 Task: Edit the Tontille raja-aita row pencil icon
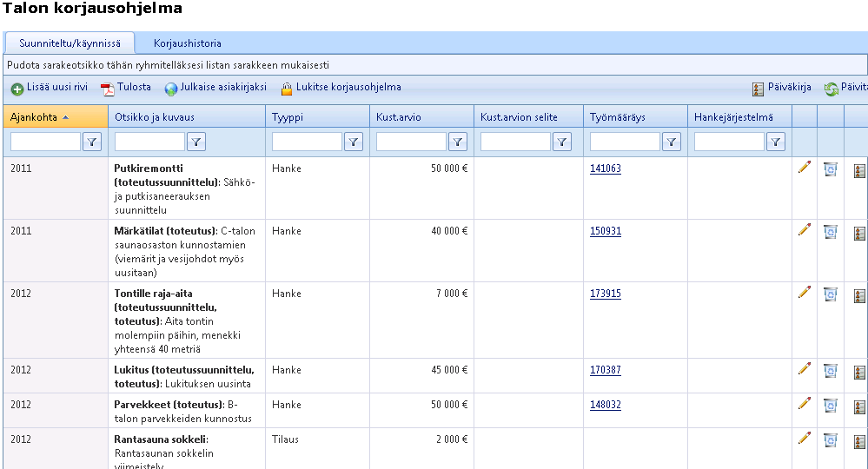tap(805, 292)
